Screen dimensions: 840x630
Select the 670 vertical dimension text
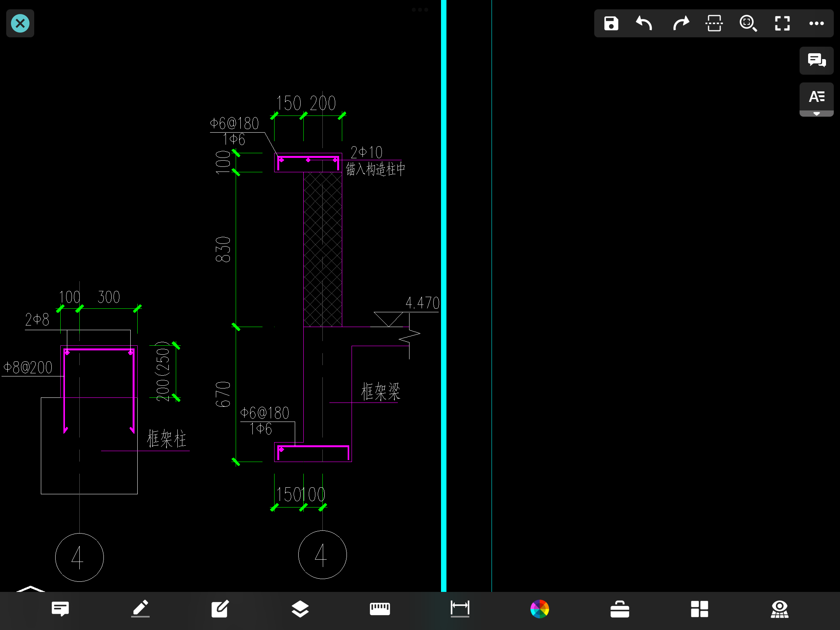point(223,394)
